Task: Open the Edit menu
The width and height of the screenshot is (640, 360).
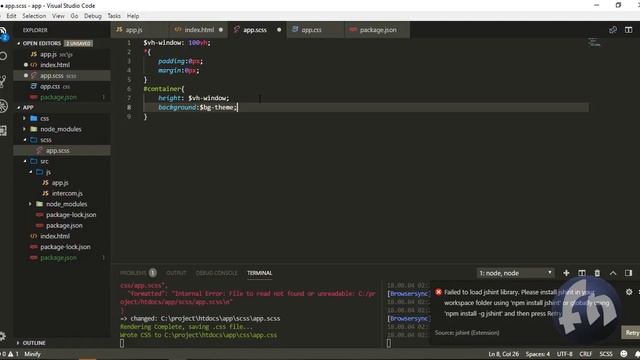Action: [11, 16]
